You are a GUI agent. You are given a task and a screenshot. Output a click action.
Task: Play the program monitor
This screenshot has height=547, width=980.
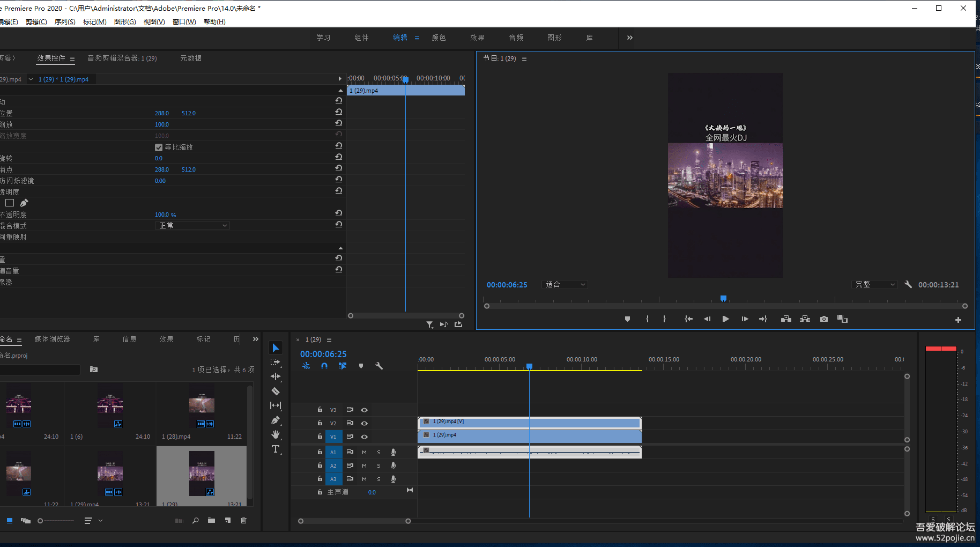[x=725, y=319]
